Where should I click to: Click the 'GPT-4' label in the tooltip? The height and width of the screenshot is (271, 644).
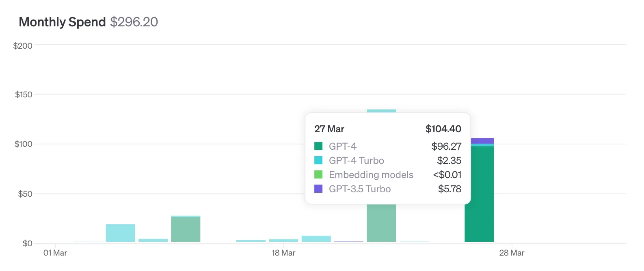coord(343,146)
